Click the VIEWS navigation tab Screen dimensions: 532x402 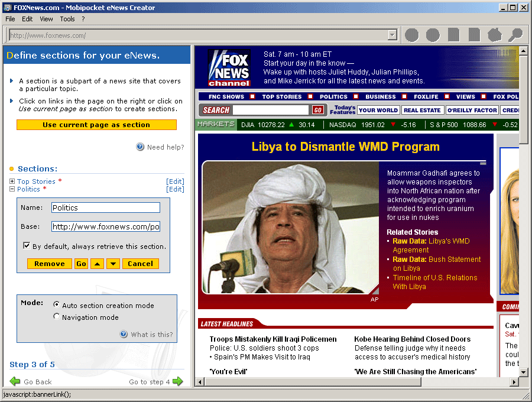point(466,97)
